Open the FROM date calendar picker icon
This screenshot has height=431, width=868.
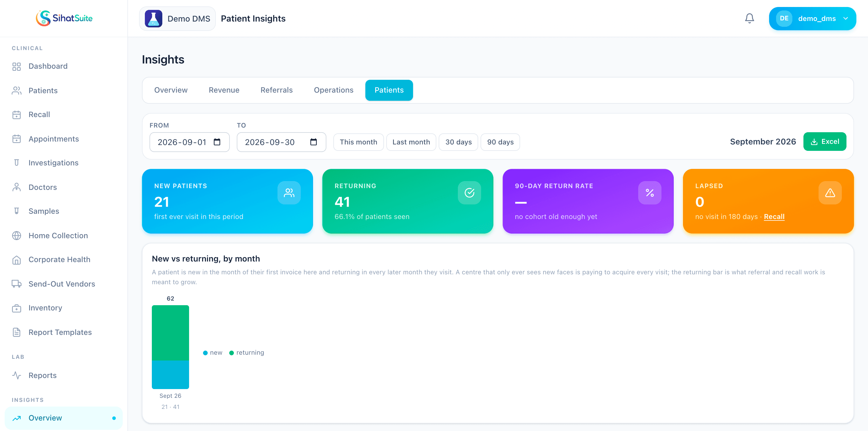(x=217, y=142)
